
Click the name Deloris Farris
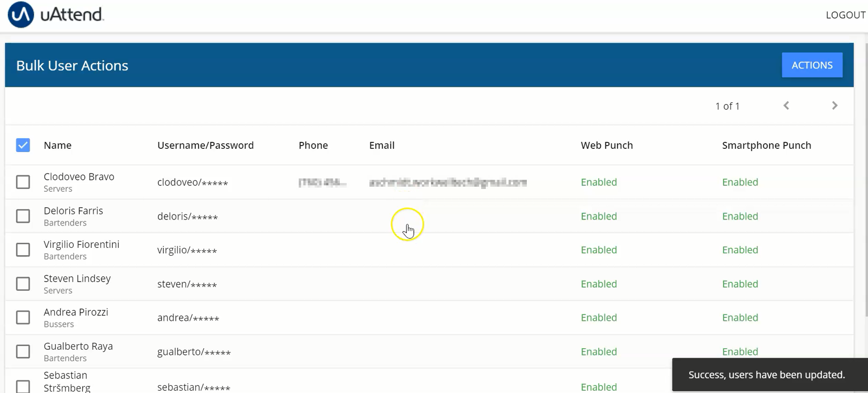tap(73, 211)
